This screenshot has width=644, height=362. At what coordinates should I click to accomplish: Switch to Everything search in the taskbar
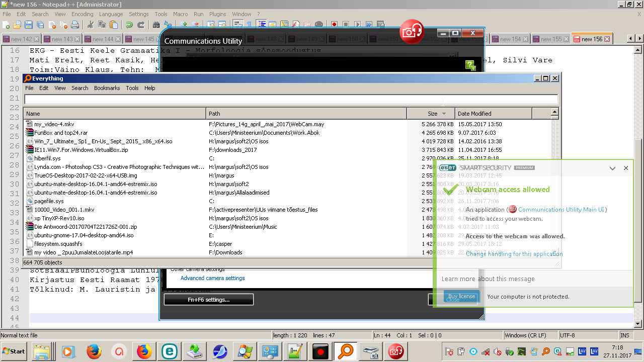pyautogui.click(x=346, y=351)
